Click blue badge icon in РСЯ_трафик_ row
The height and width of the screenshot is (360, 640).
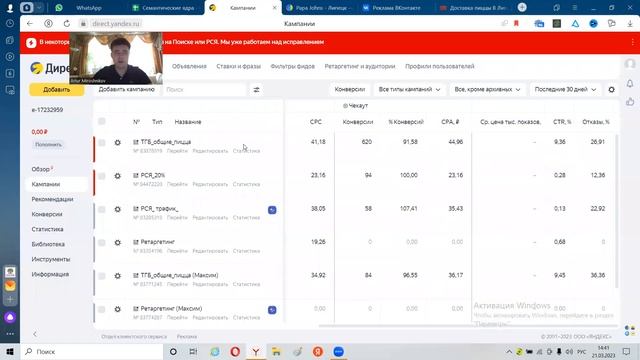272,210
